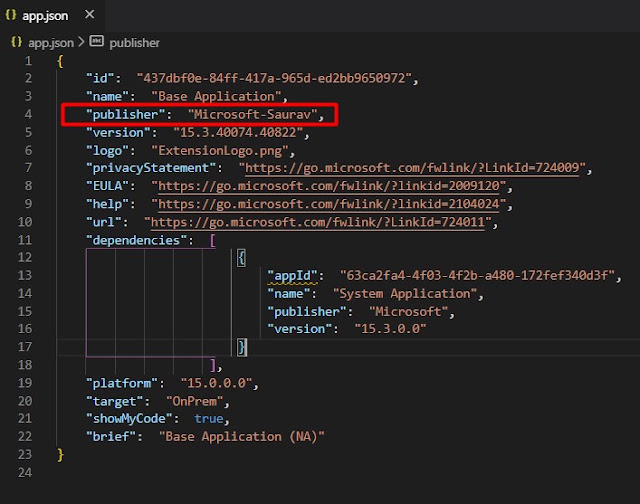This screenshot has height=504, width=640.
Task: Click the dependency version "15.3.0.0"
Action: pyautogui.click(x=390, y=329)
